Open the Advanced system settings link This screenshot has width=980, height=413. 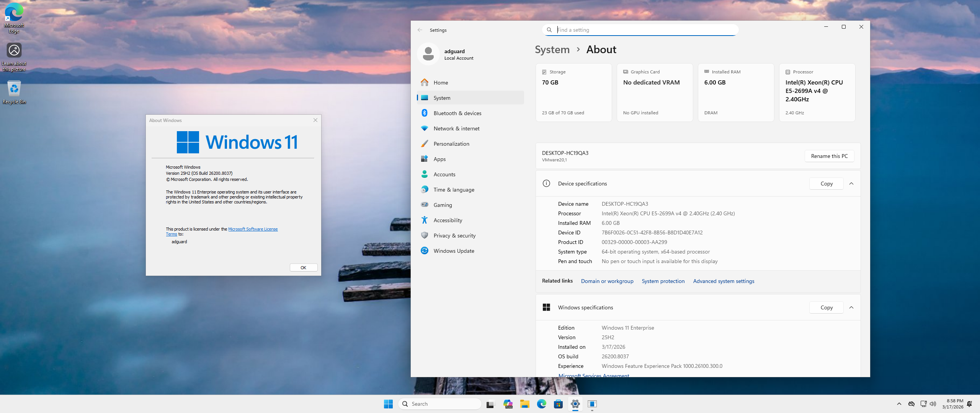pyautogui.click(x=724, y=281)
